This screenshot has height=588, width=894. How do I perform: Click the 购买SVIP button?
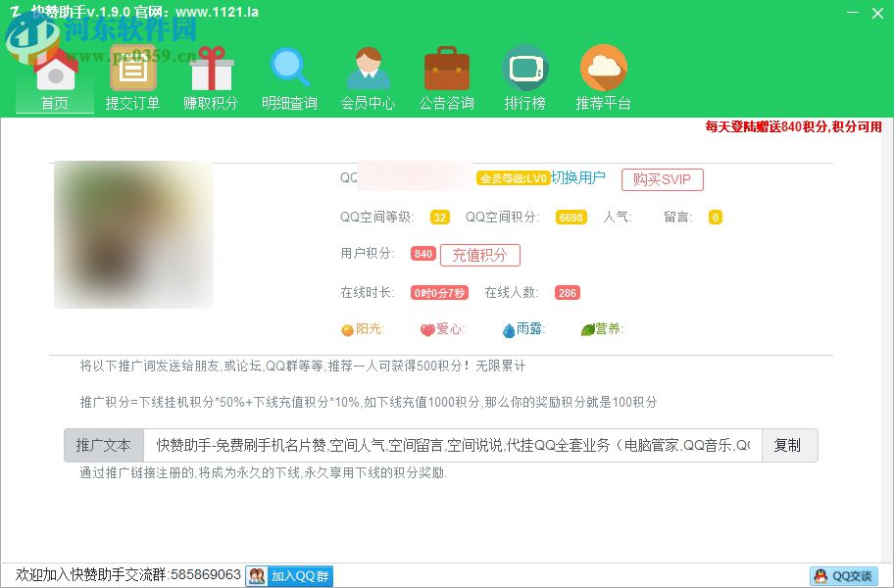(662, 179)
